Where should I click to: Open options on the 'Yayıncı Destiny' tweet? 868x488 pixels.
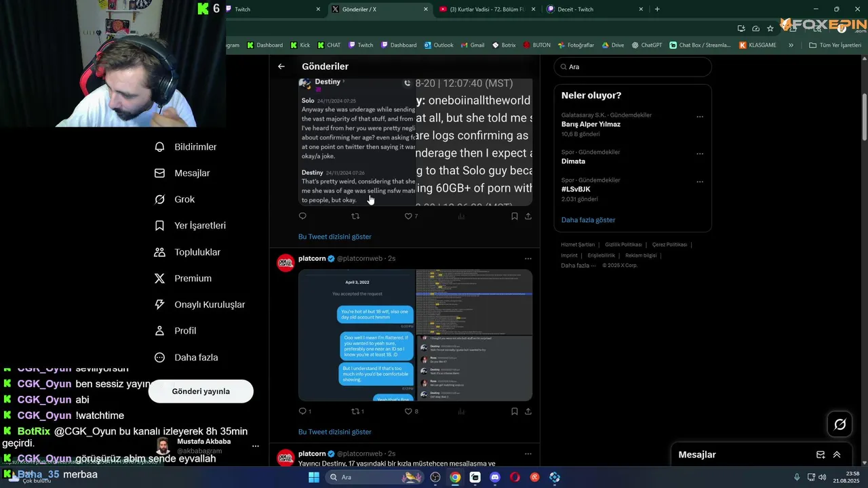528,453
